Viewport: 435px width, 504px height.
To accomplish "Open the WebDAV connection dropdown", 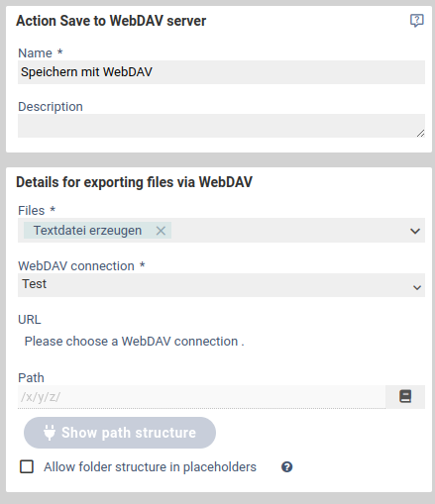I will 221,285.
